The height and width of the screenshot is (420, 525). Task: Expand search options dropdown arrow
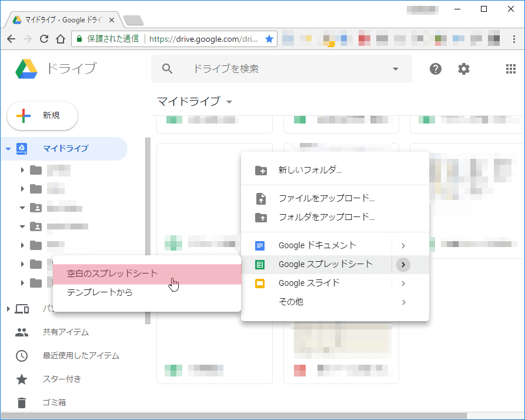click(x=396, y=69)
